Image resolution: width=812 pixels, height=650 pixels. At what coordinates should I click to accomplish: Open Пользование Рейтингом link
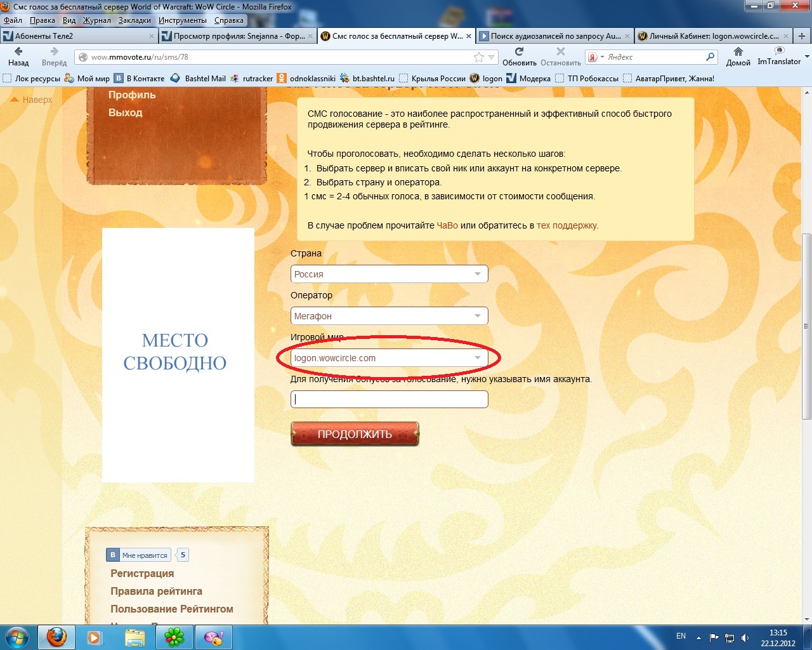[172, 609]
